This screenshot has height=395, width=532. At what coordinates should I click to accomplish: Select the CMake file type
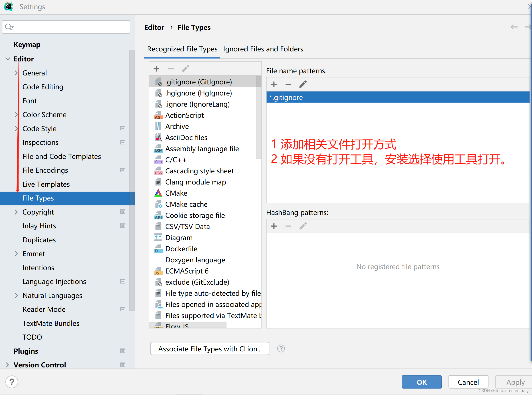(176, 193)
